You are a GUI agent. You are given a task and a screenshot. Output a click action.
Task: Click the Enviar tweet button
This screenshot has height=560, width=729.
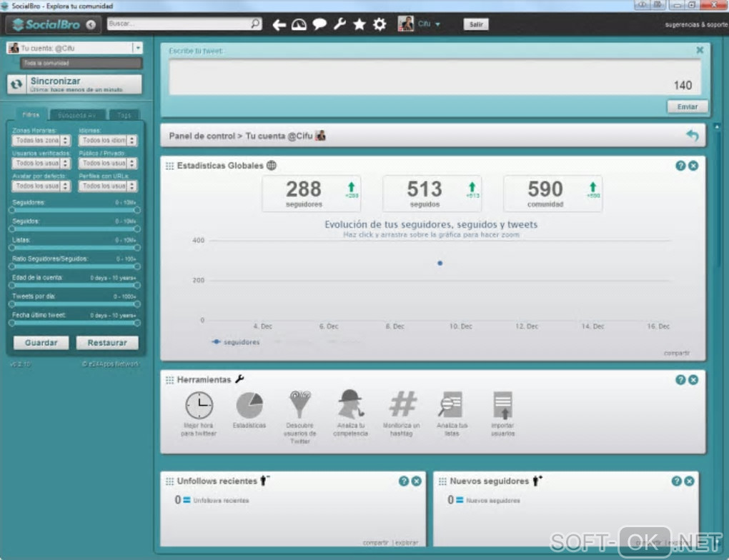click(x=687, y=106)
